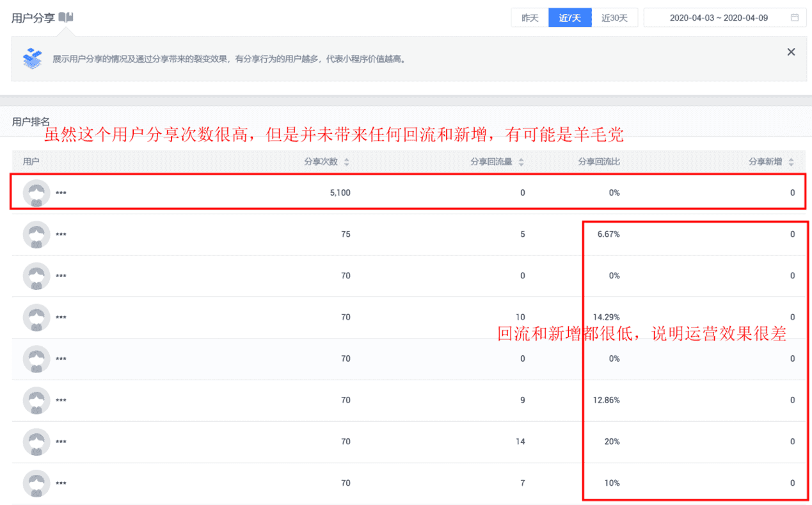
Task: Sort table by 分享次数 column
Action: 346,162
